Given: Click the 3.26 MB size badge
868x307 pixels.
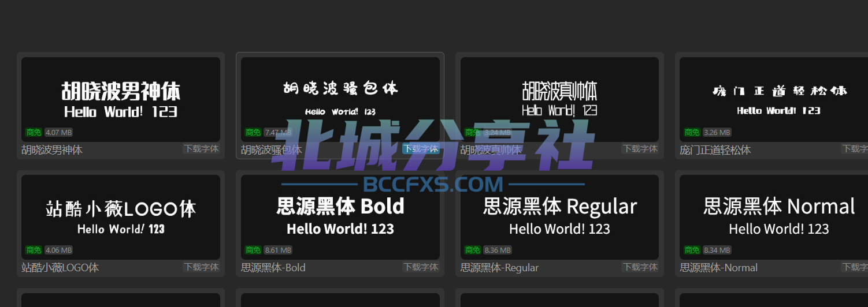Looking at the screenshot, I should [x=717, y=132].
